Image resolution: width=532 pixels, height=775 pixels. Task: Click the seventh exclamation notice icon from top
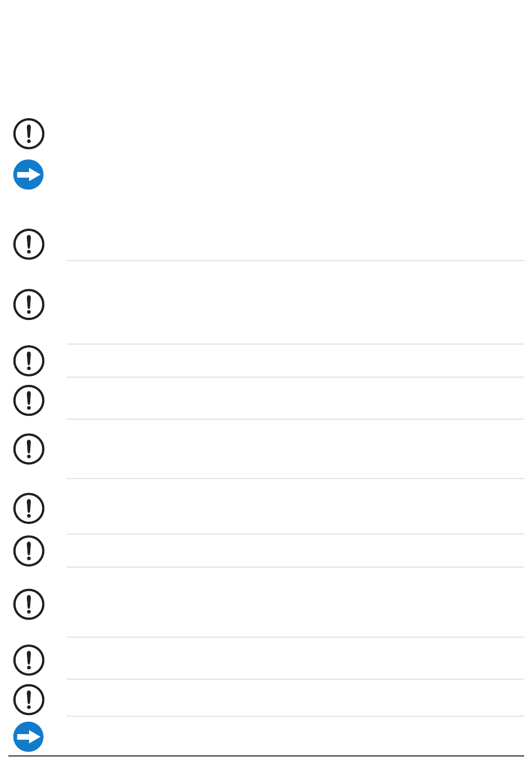tap(29, 508)
